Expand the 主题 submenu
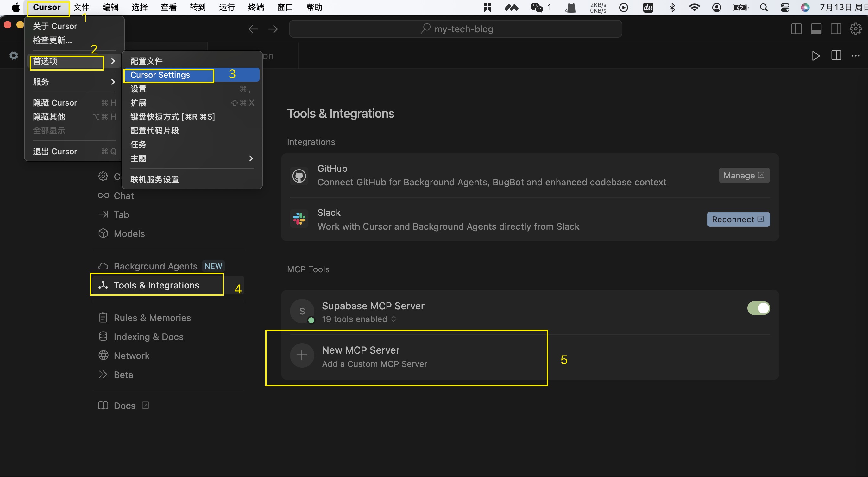This screenshot has width=868, height=477. [x=192, y=158]
